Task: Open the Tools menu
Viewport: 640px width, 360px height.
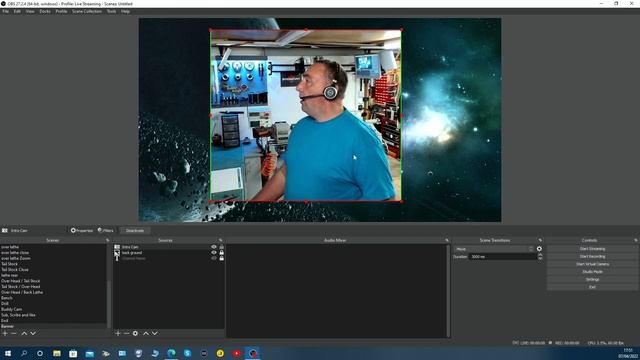Action: [111, 11]
